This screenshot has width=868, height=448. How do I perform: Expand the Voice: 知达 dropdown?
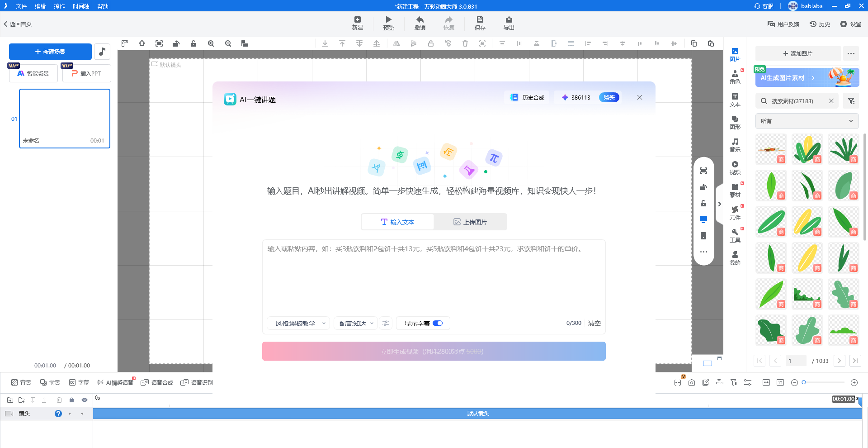356,323
